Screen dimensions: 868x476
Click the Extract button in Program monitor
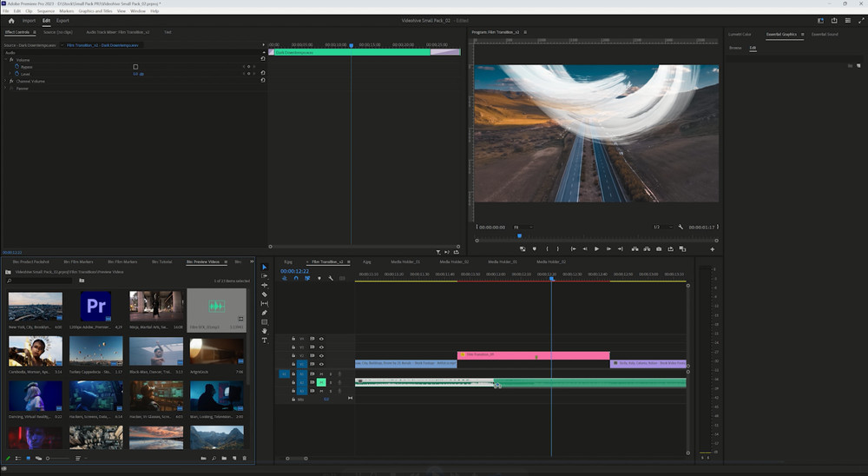(647, 248)
